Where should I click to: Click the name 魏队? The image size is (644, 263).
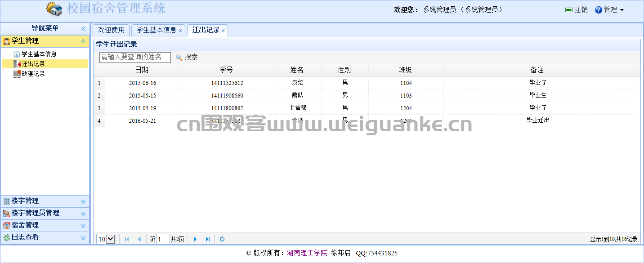click(x=298, y=95)
